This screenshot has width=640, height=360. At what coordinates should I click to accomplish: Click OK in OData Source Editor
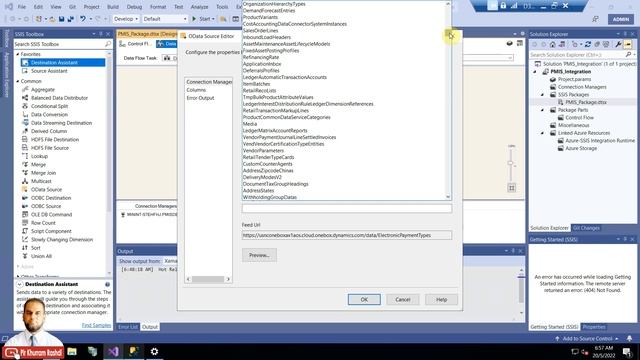364,300
